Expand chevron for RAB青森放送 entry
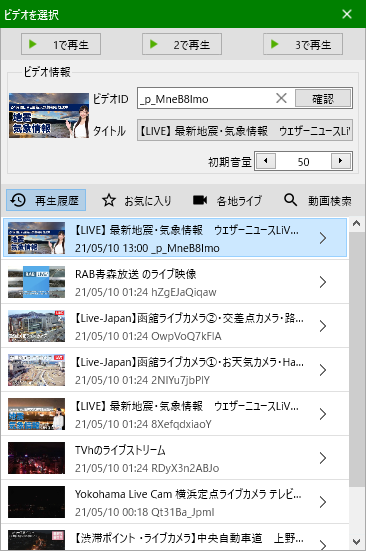This screenshot has width=366, height=551. tap(323, 282)
